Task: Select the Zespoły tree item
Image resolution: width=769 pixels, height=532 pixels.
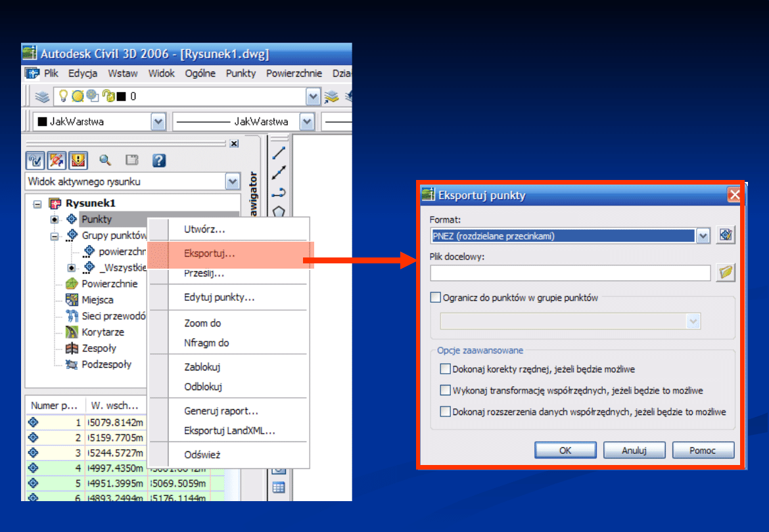Action: click(99, 348)
